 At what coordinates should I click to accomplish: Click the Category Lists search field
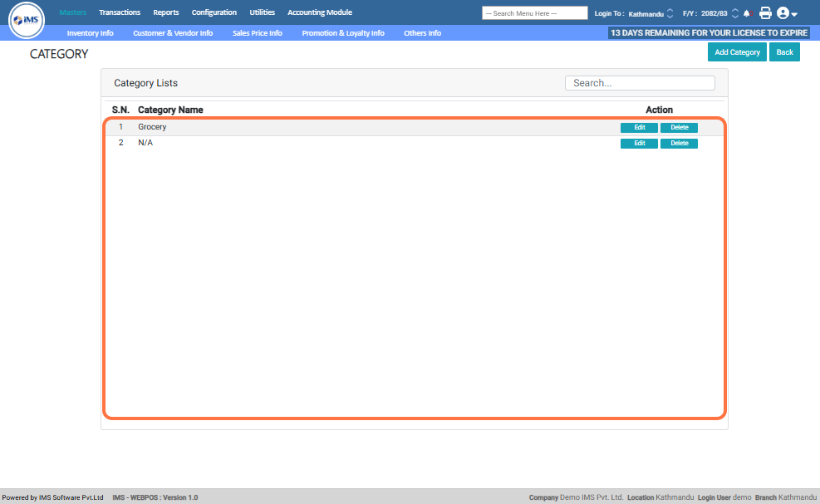click(x=640, y=83)
